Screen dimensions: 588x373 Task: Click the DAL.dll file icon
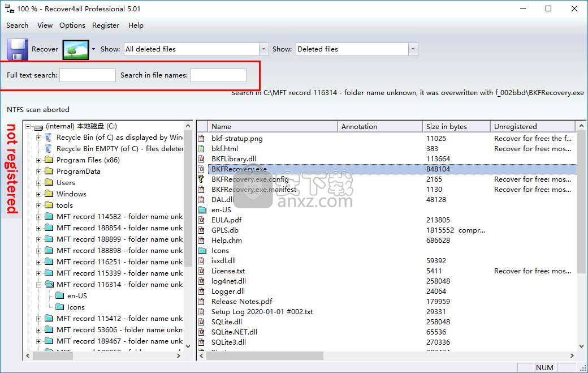point(202,200)
